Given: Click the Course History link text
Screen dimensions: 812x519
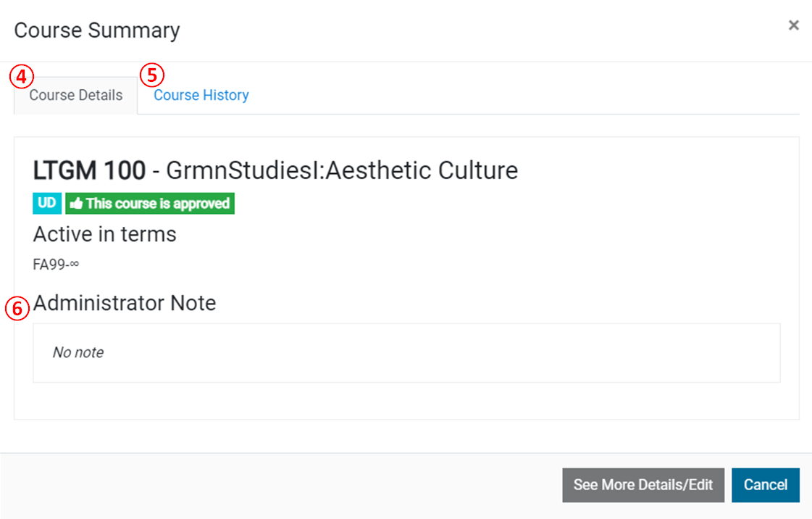Looking at the screenshot, I should pyautogui.click(x=201, y=95).
